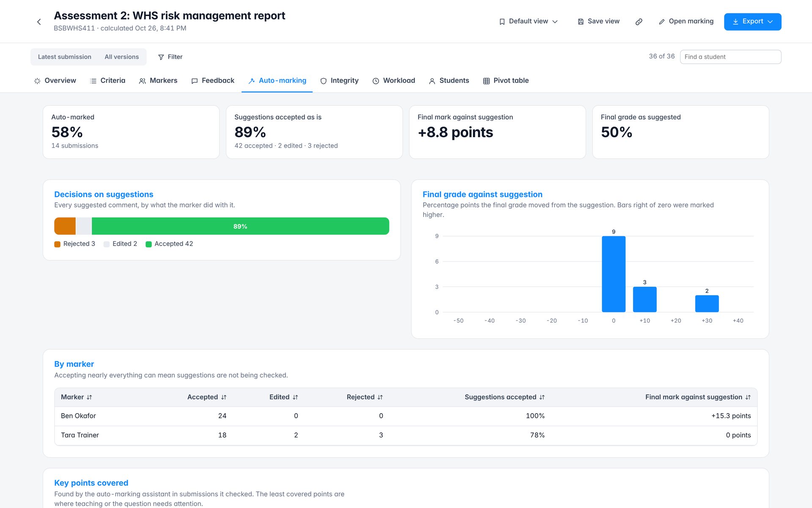812x508 pixels.
Task: Click the download icon on Export button
Action: tap(735, 22)
